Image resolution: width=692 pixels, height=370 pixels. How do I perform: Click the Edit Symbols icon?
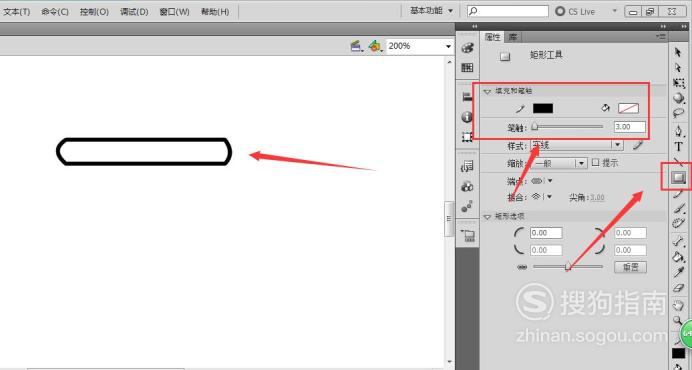tap(375, 46)
